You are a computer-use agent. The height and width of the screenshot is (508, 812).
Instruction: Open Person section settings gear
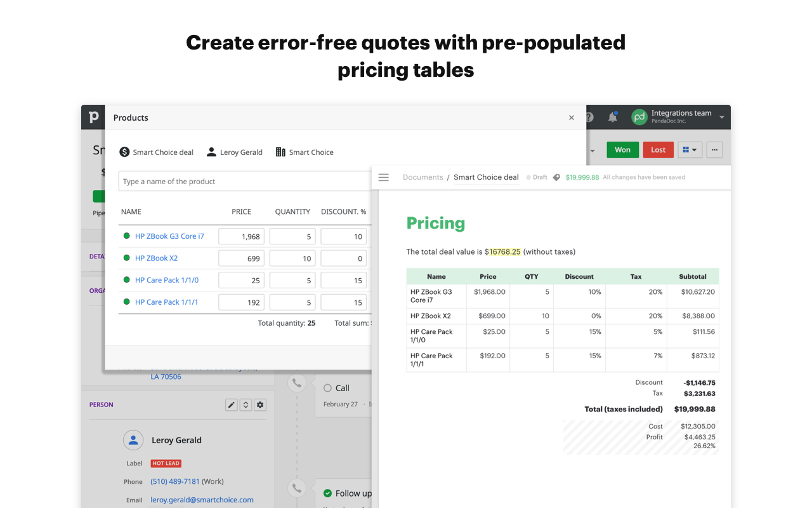tap(260, 404)
